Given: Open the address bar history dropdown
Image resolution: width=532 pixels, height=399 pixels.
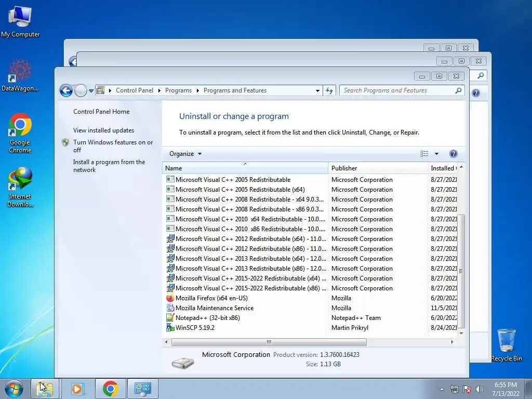Looking at the screenshot, I should coord(317,90).
